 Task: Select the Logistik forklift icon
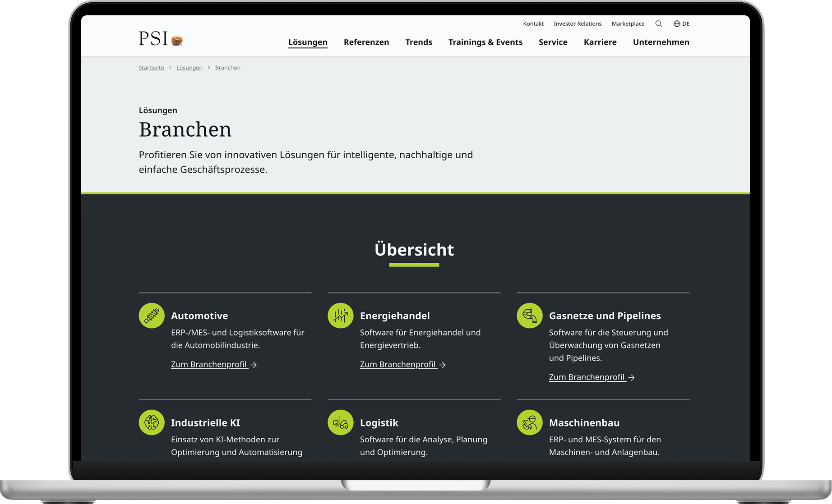pyautogui.click(x=340, y=422)
